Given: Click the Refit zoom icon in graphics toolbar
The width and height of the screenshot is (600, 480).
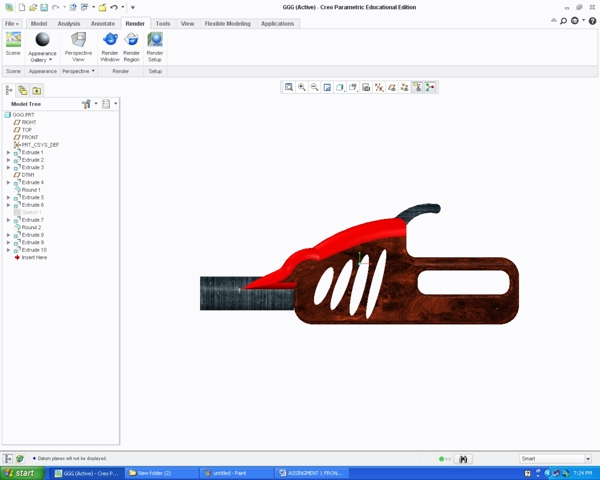Looking at the screenshot, I should click(x=289, y=87).
